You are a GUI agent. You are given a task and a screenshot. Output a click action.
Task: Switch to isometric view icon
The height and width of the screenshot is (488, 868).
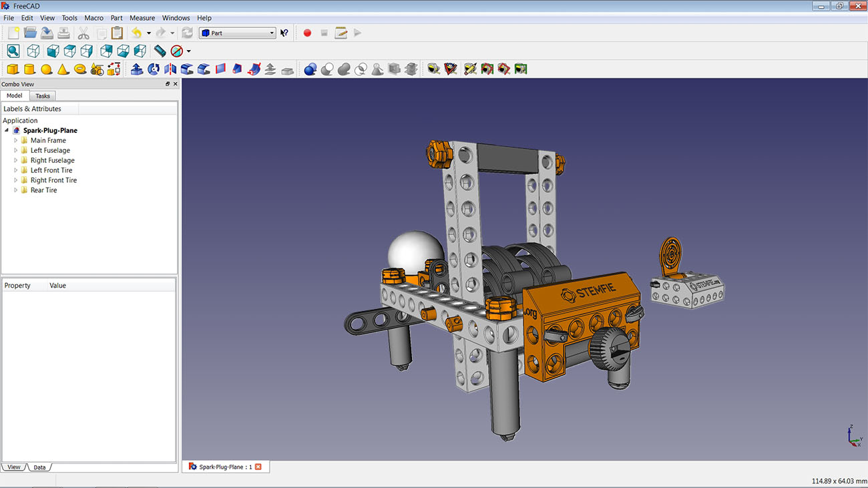point(32,51)
